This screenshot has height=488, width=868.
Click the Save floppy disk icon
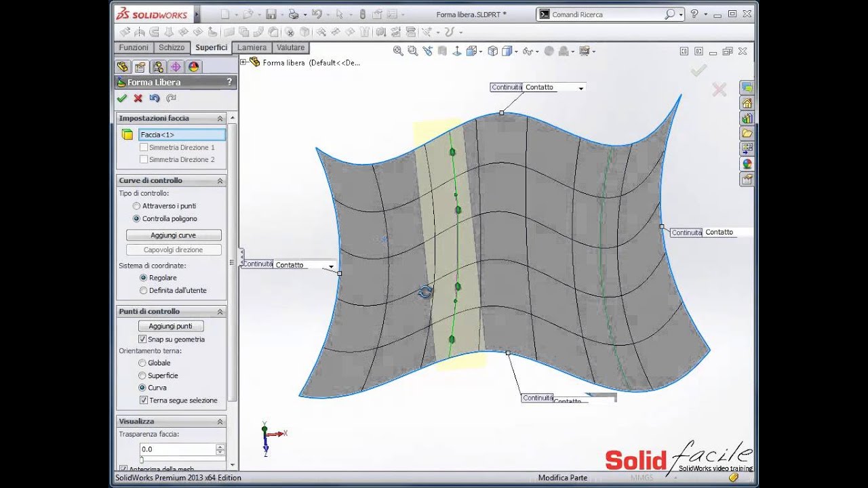click(271, 14)
